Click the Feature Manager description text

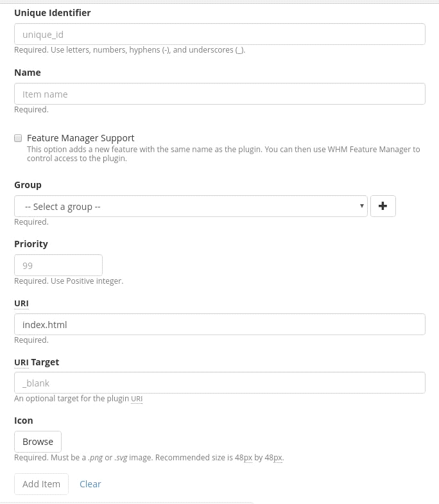tap(223, 153)
